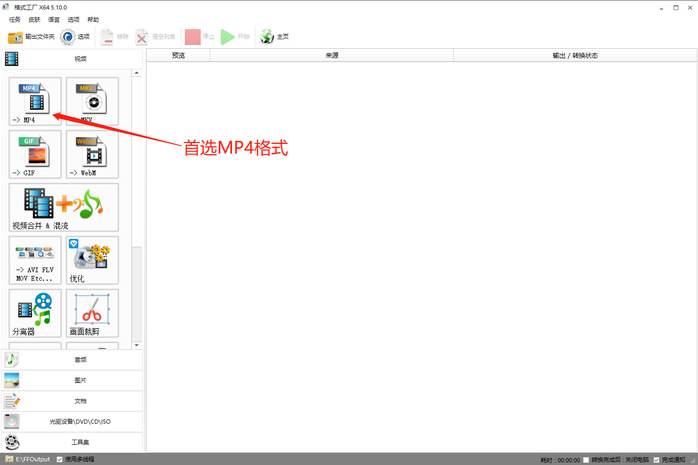Open the 画面裁剪 crop tool
The width and height of the screenshot is (698, 465).
92,313
